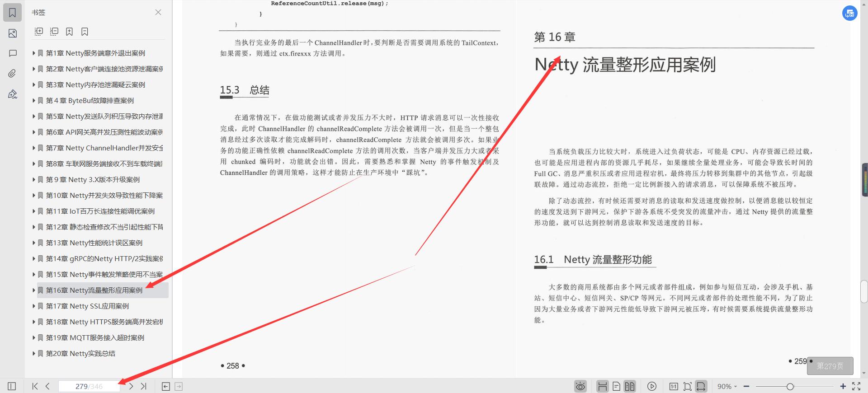868x393 pixels.
Task: Click the collapse all bookmarks icon
Action: coord(54,32)
